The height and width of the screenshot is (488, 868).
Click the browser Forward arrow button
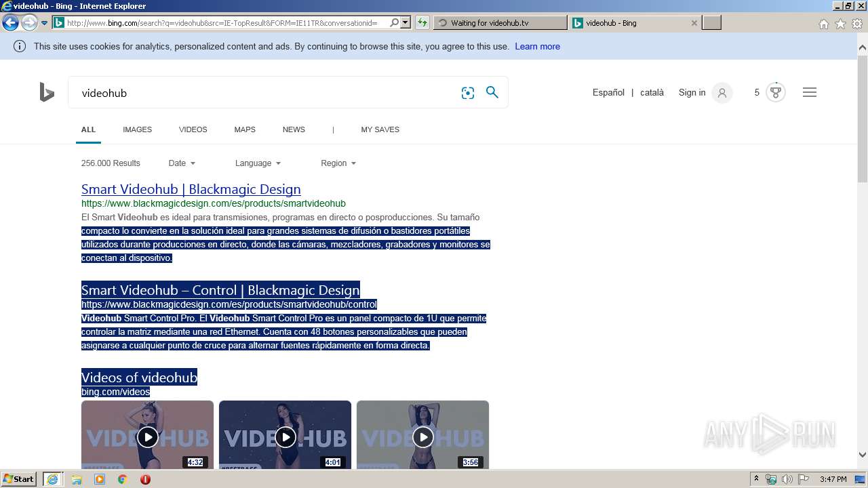coord(29,23)
